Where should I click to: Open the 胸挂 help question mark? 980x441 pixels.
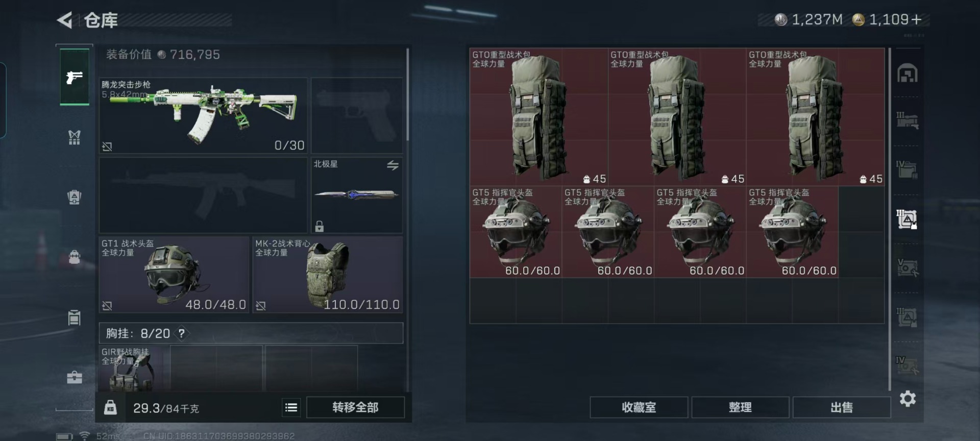click(x=181, y=333)
